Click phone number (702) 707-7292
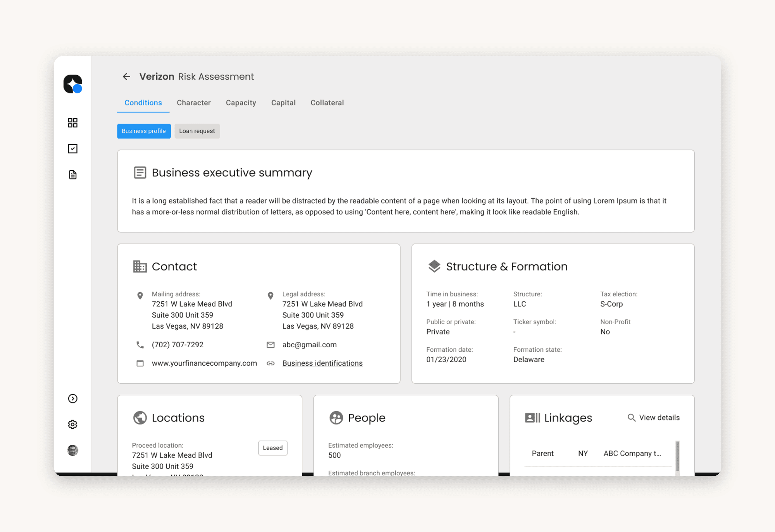The height and width of the screenshot is (532, 775). (x=177, y=345)
